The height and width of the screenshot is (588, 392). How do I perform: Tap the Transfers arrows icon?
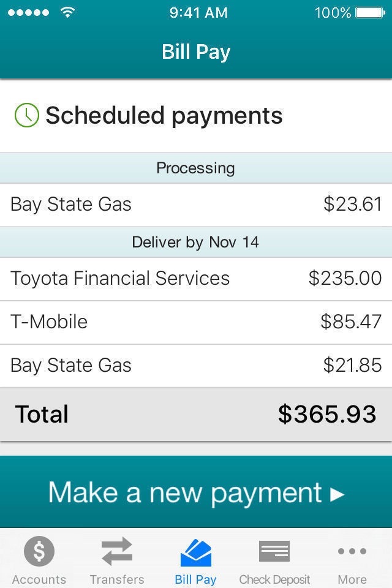point(117,551)
